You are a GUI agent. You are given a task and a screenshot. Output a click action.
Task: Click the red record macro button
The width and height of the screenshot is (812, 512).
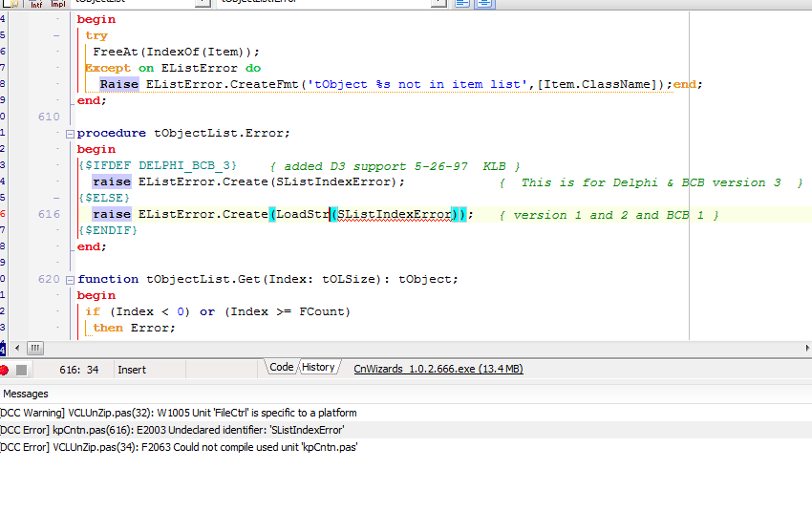[5, 370]
